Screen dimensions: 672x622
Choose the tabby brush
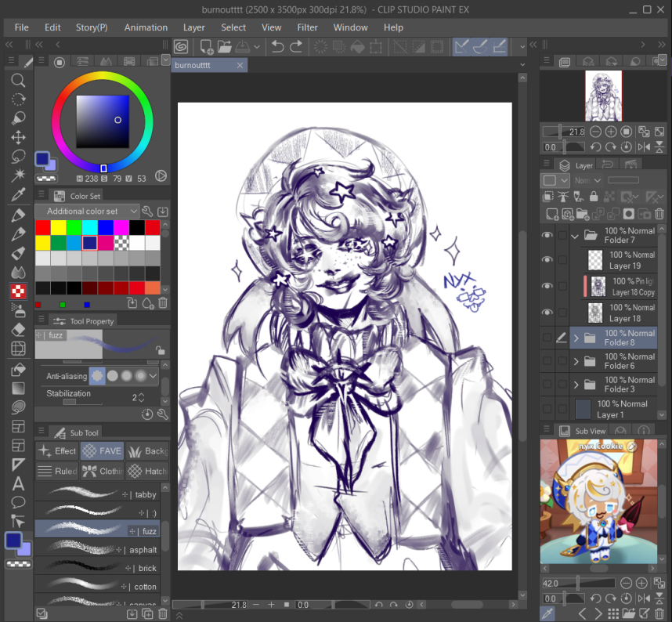pos(97,494)
